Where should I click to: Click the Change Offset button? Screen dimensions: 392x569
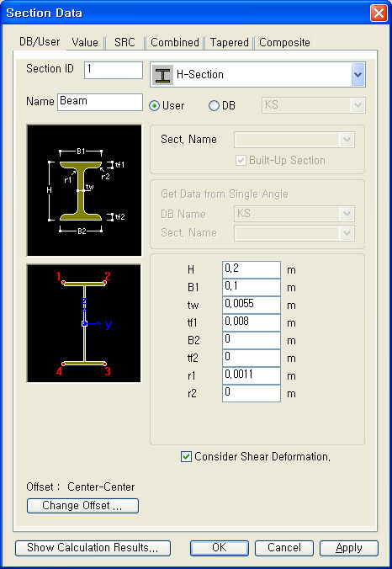coord(82,506)
